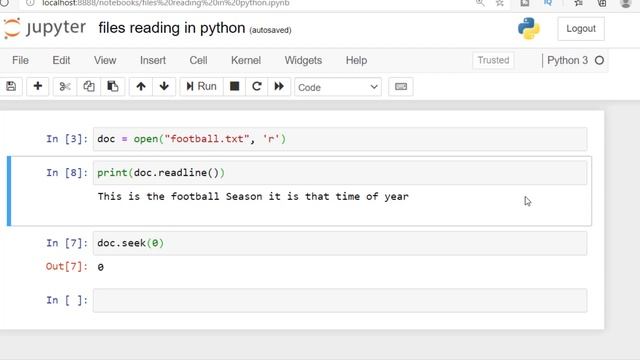
Task: Click the In [3] prompt label
Action: 67,139
